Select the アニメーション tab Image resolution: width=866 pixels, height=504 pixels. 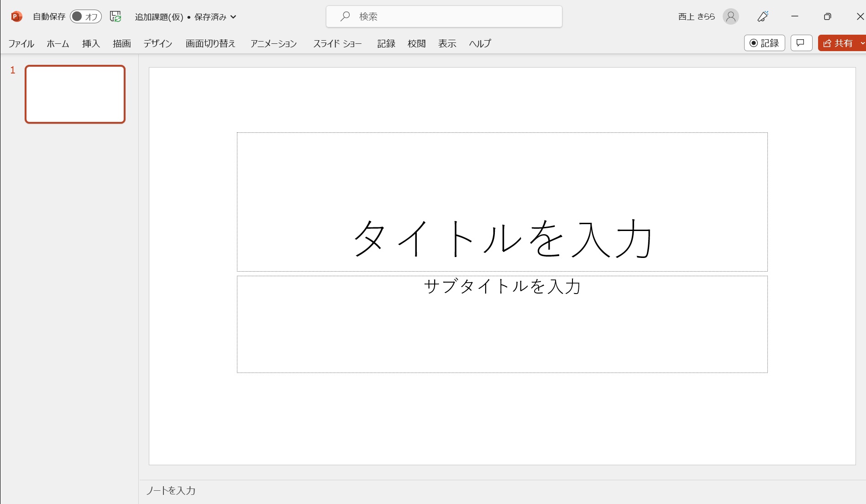(273, 43)
